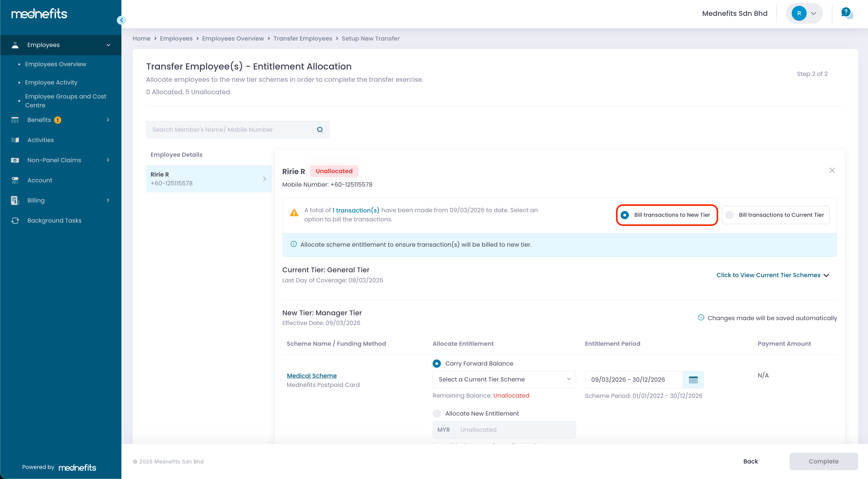Screen dimensions: 868x479
Task: Click the Activities book icon
Action: coord(15,140)
